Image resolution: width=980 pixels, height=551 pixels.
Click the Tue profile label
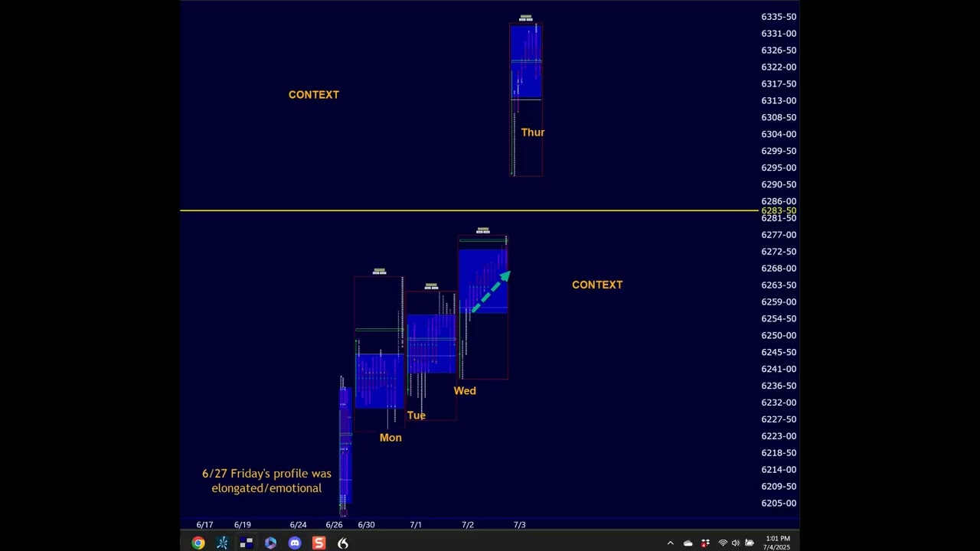416,415
